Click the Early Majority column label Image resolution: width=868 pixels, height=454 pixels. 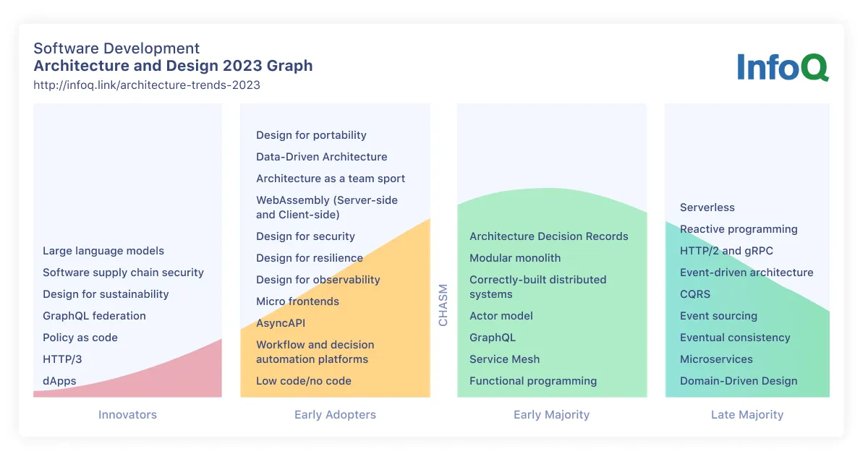[551, 415]
